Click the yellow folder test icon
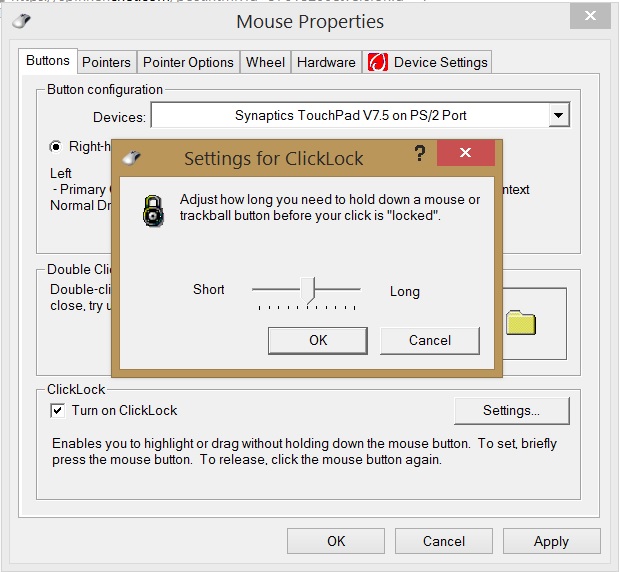Screen dimensions: 619x572 tap(521, 323)
